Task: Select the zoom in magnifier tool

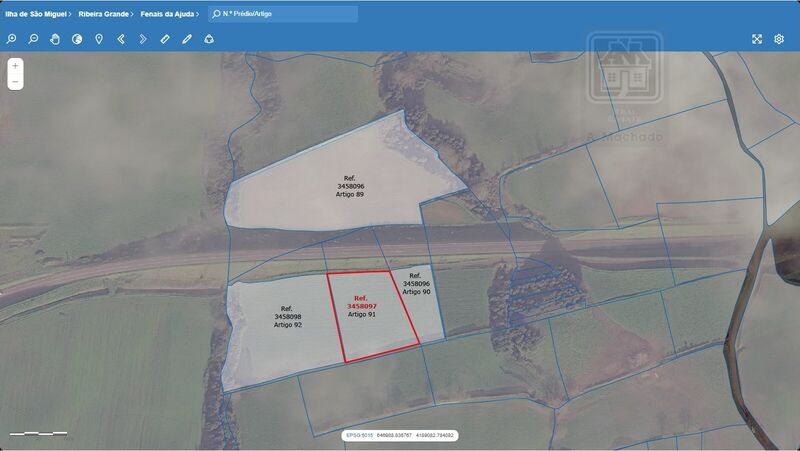Action: 11,39
